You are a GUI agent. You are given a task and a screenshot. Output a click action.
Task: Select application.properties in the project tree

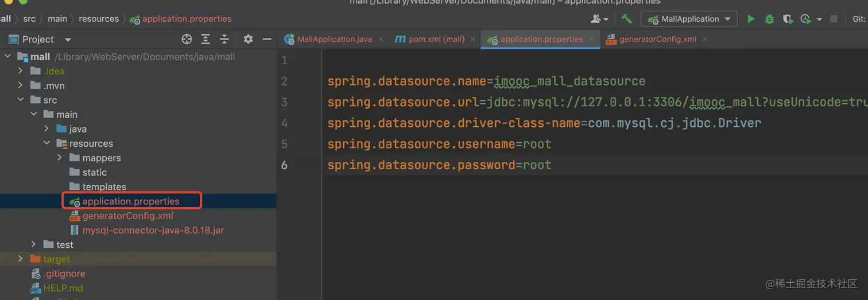coord(124,201)
